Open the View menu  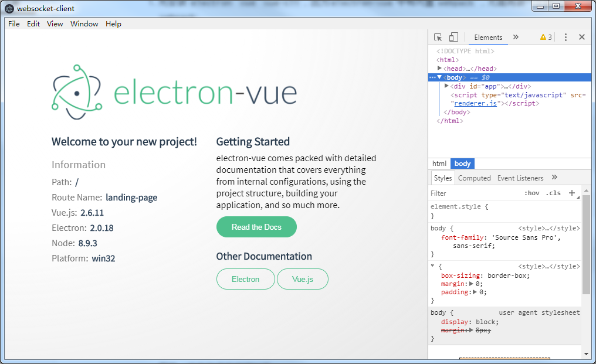click(55, 23)
